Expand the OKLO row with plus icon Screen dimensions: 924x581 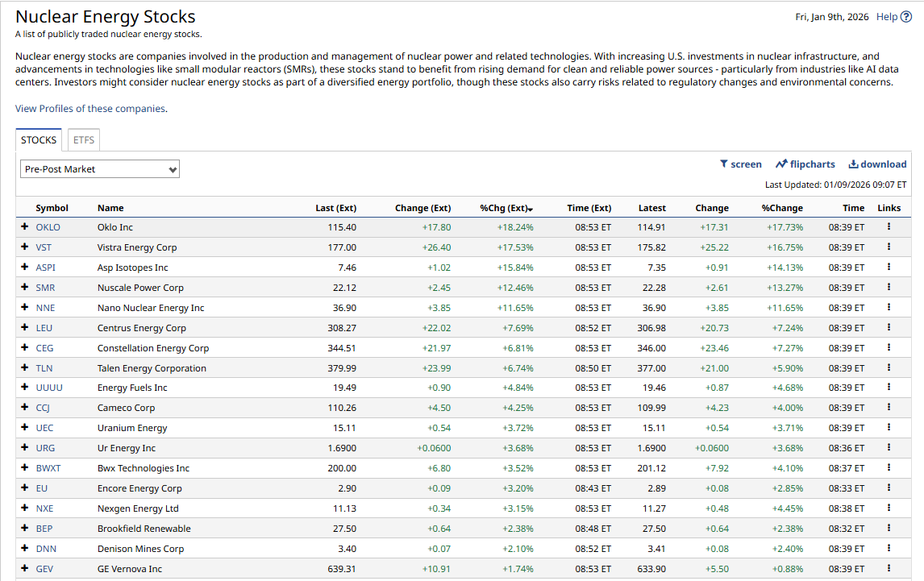click(25, 227)
